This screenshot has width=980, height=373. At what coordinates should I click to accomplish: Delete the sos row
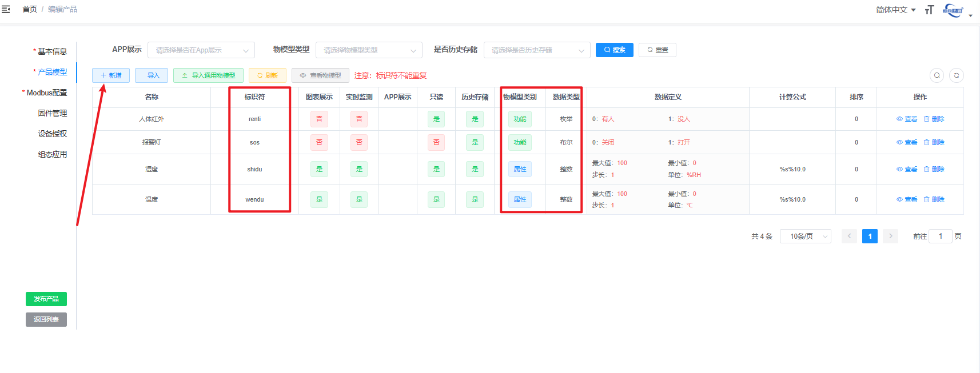tap(934, 143)
